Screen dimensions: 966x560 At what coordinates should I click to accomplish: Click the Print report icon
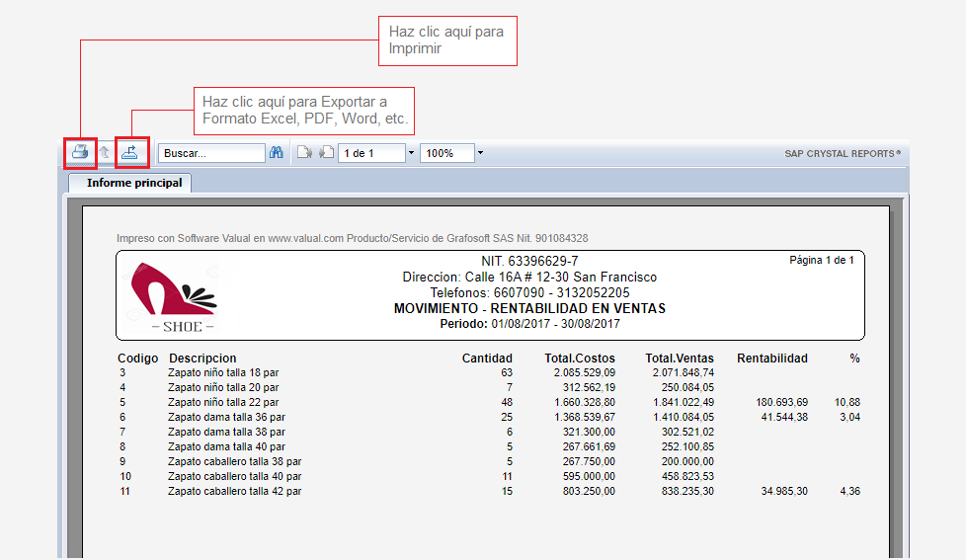80,152
